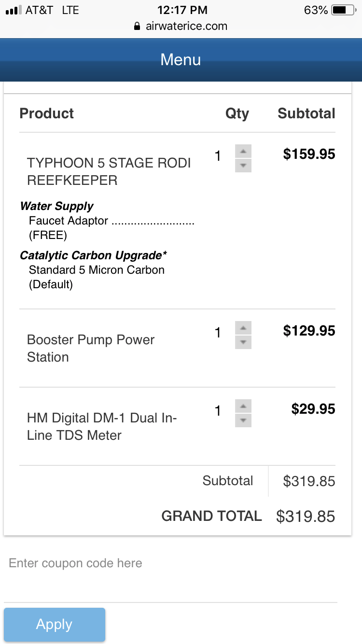
Task: Open the Menu bar
Action: [x=181, y=60]
